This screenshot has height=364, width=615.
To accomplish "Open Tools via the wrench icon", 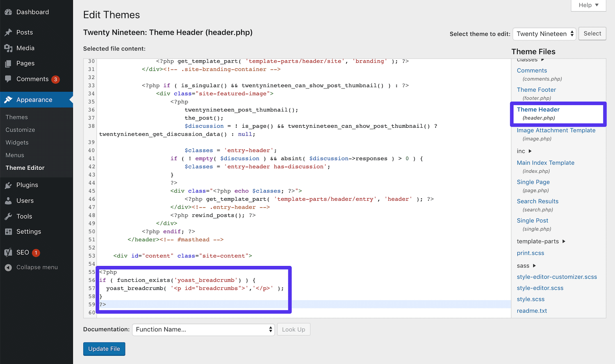I will pos(9,216).
